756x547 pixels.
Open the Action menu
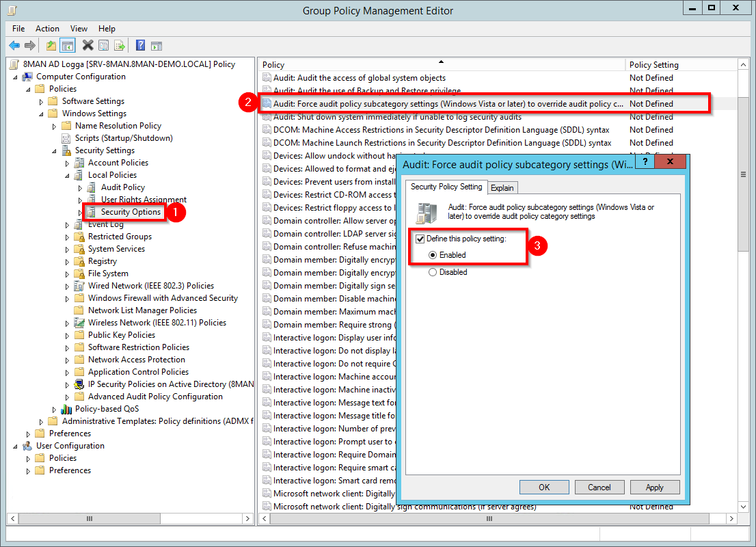coord(47,29)
